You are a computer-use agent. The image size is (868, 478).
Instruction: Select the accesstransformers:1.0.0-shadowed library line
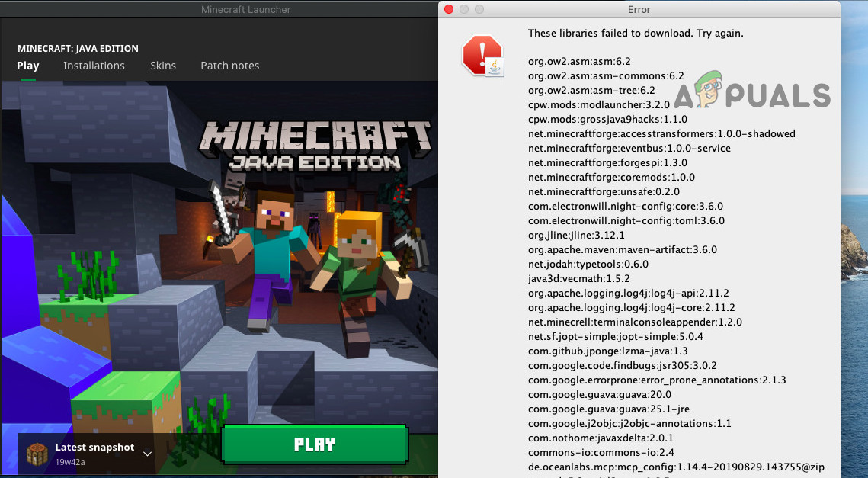tap(661, 133)
